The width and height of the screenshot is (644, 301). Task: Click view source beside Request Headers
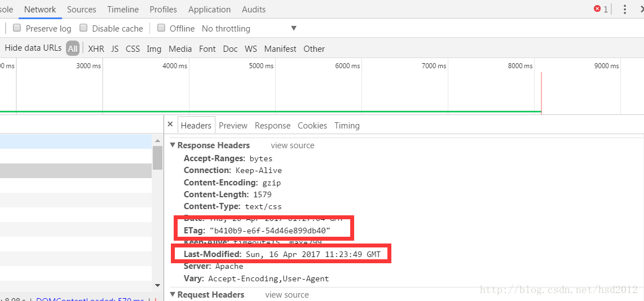286,294
